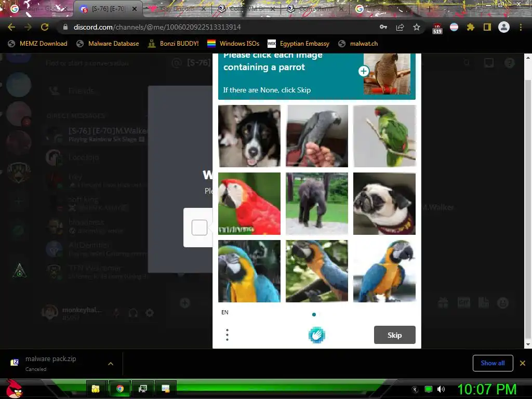The height and width of the screenshot is (399, 532).
Task: Toggle the Discord microphone mute icon
Action: pyautogui.click(x=116, y=312)
